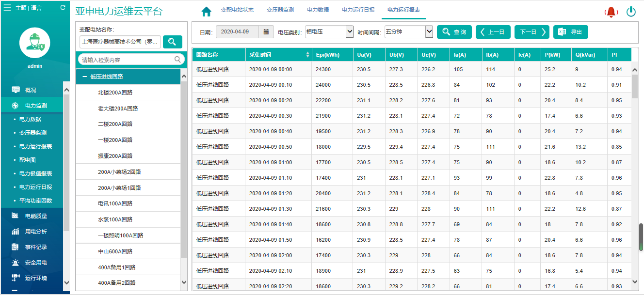
Task: Open the 电压类别 dropdown
Action: (x=329, y=32)
